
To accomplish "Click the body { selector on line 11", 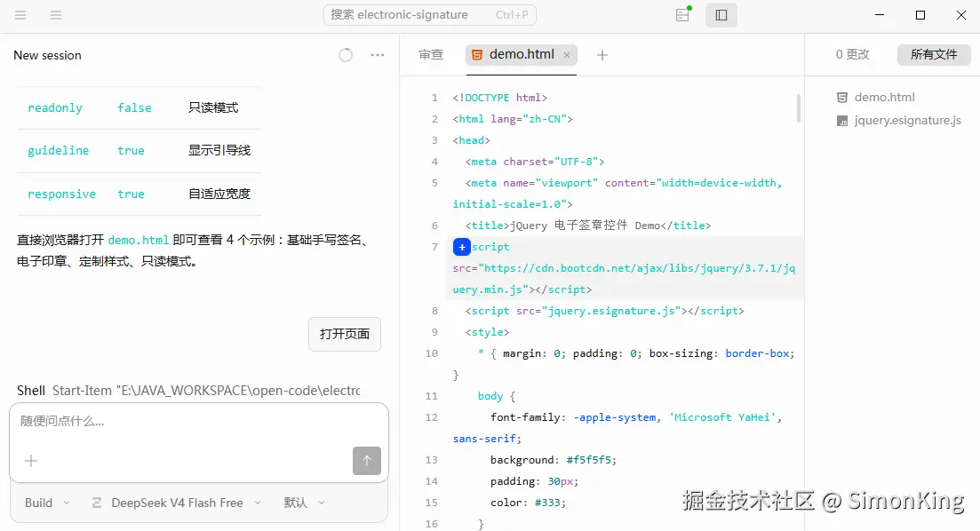I will point(497,396).
